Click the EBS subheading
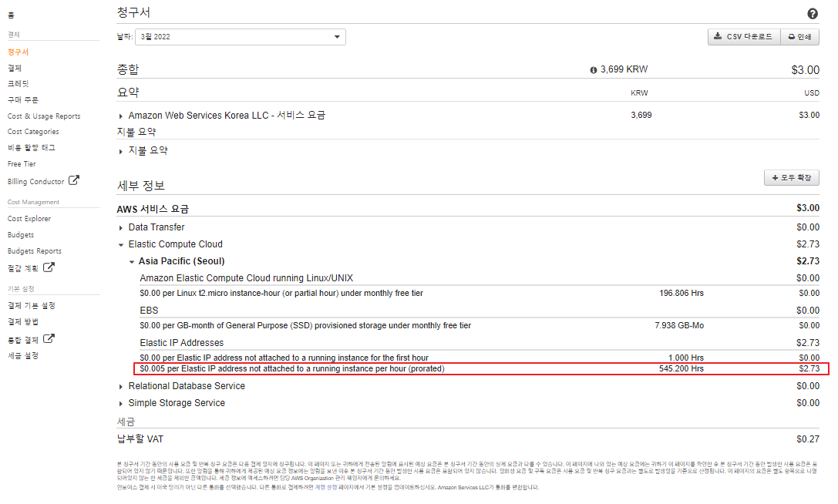 [x=149, y=311]
